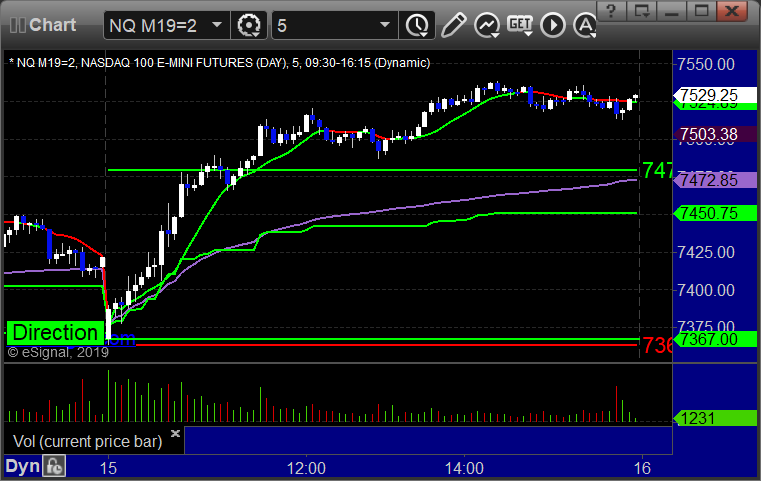Click the 16 date label on time axis

(x=642, y=468)
